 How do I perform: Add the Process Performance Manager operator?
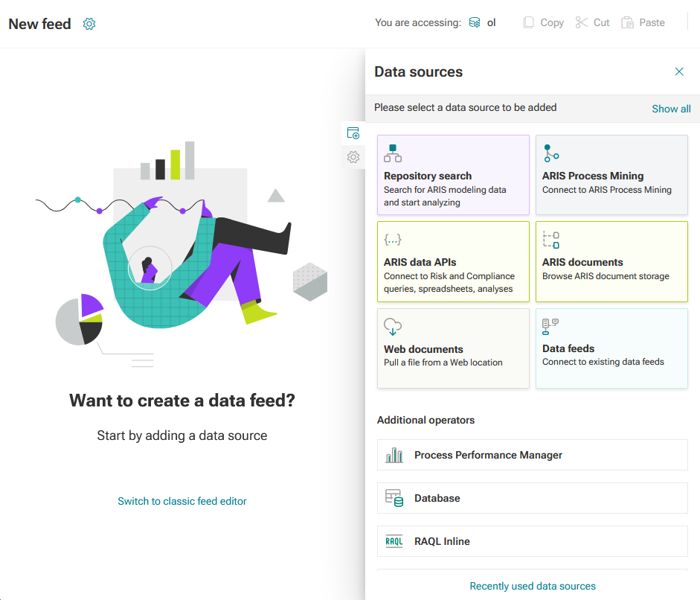pos(532,455)
